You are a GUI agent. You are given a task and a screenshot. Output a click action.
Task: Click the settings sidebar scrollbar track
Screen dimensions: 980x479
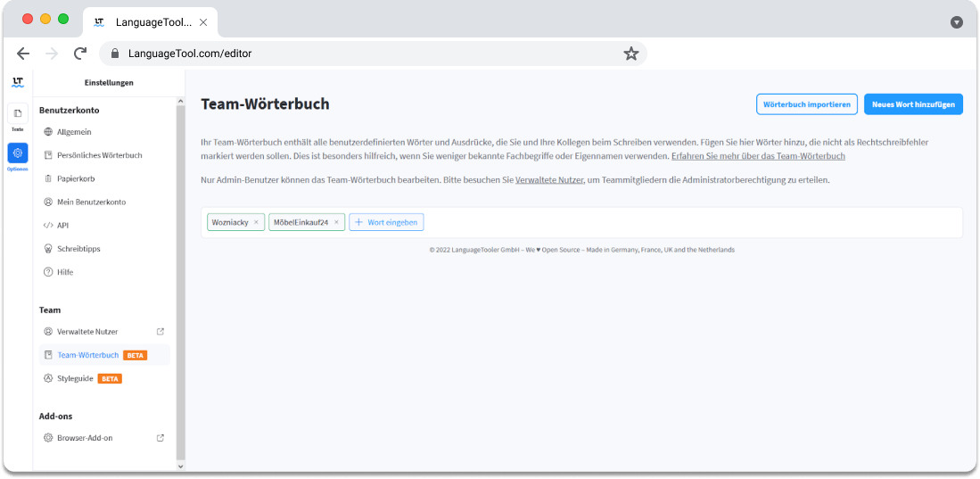(x=181, y=284)
